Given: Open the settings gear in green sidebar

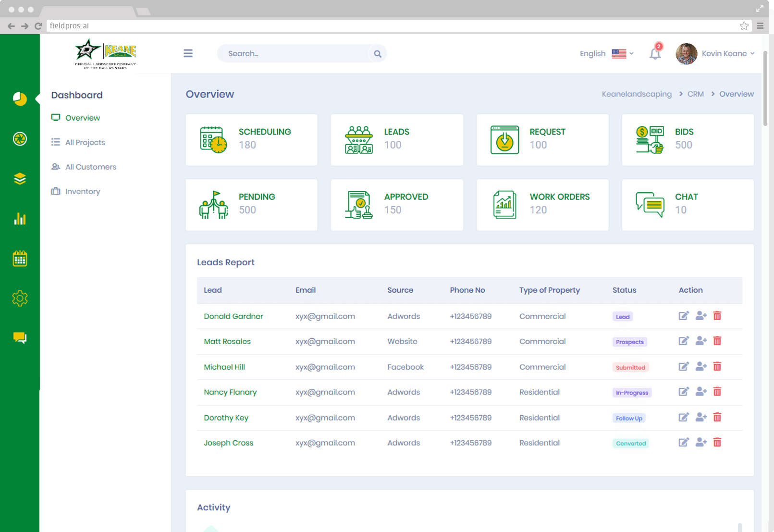Looking at the screenshot, I should 20,298.
